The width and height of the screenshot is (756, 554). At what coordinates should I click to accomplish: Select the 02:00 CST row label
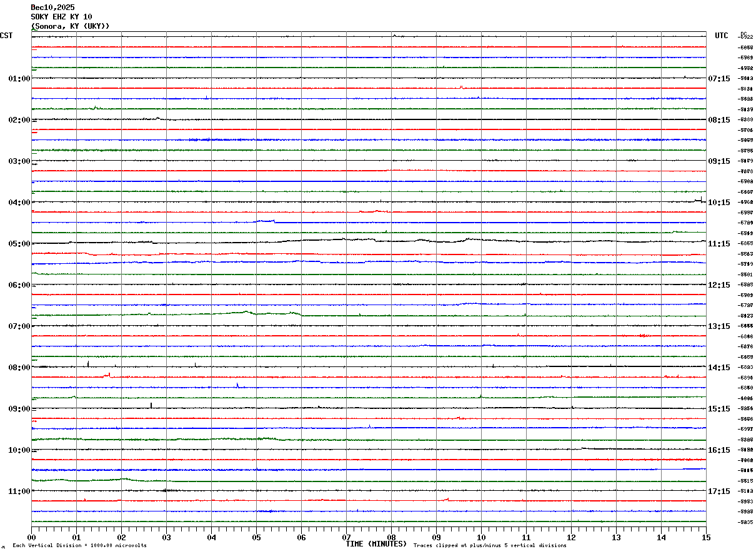[x=19, y=120]
